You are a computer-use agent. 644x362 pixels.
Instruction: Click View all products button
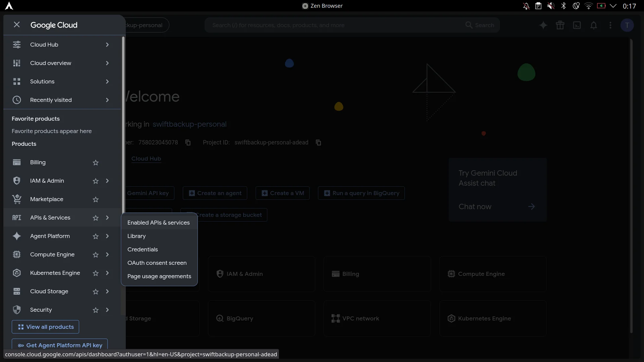click(45, 327)
